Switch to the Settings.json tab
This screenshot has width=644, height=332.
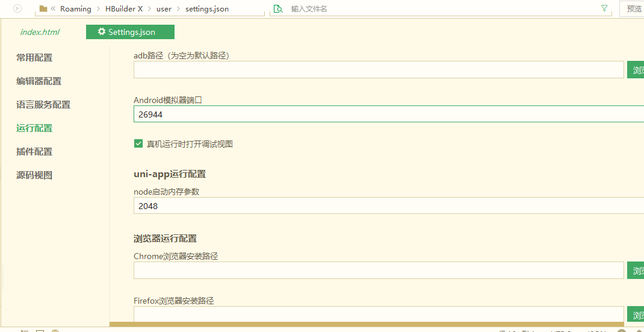(x=130, y=32)
